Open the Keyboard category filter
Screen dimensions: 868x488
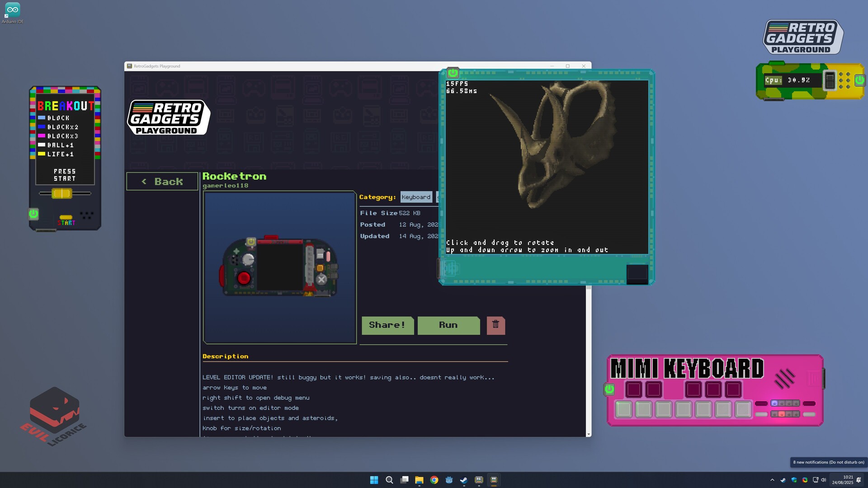point(415,197)
